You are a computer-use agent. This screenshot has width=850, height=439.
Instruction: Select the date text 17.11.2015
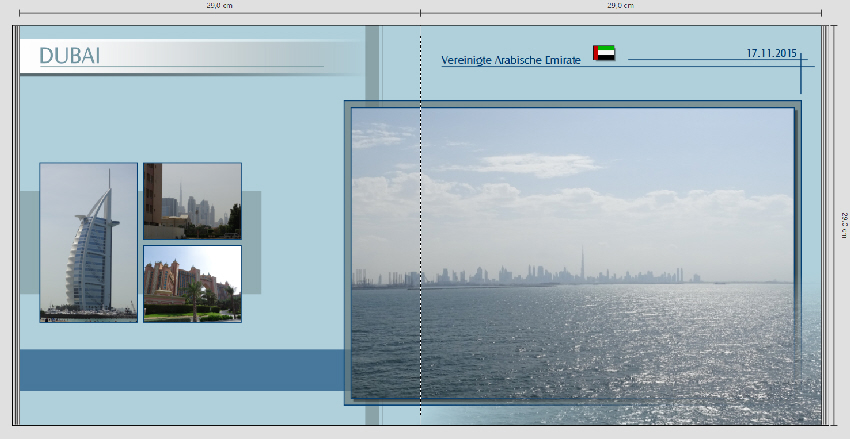(772, 52)
